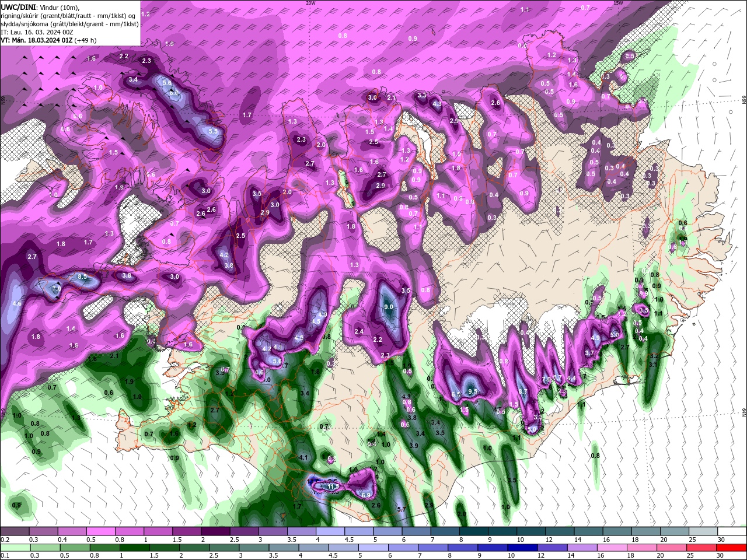Click the 'slydda/snjókoma' legend description line

pyautogui.click(x=69, y=24)
